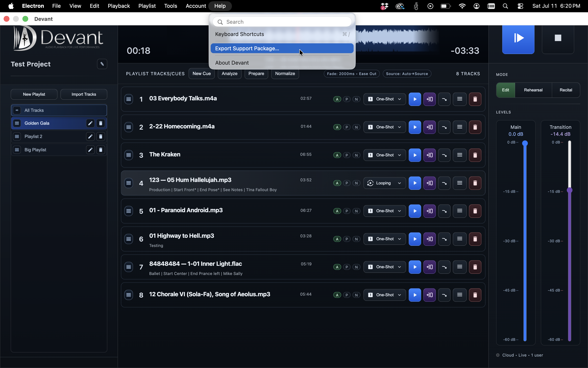Click the Help menu Search field
This screenshot has height=368, width=588.
point(282,22)
